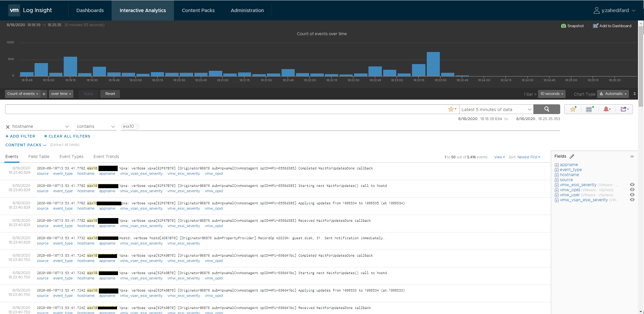Image resolution: width=644 pixels, height=314 pixels.
Task: Open the share/export icon beside the bell
Action: pyautogui.click(x=624, y=109)
